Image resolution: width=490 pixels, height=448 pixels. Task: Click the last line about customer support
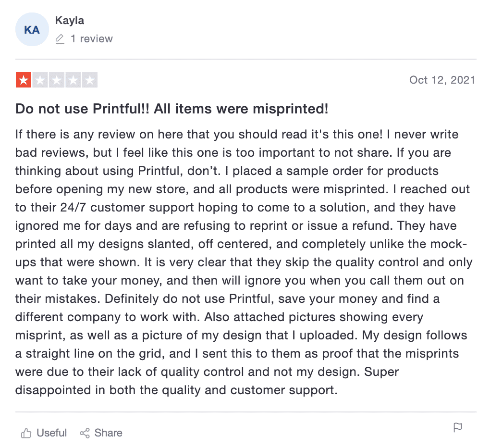[176, 390]
